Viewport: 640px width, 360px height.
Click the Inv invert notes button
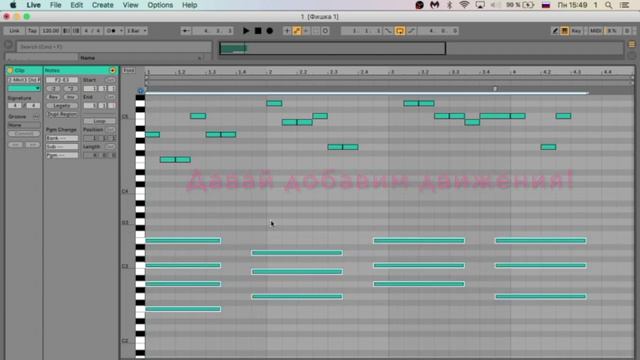[x=70, y=97]
